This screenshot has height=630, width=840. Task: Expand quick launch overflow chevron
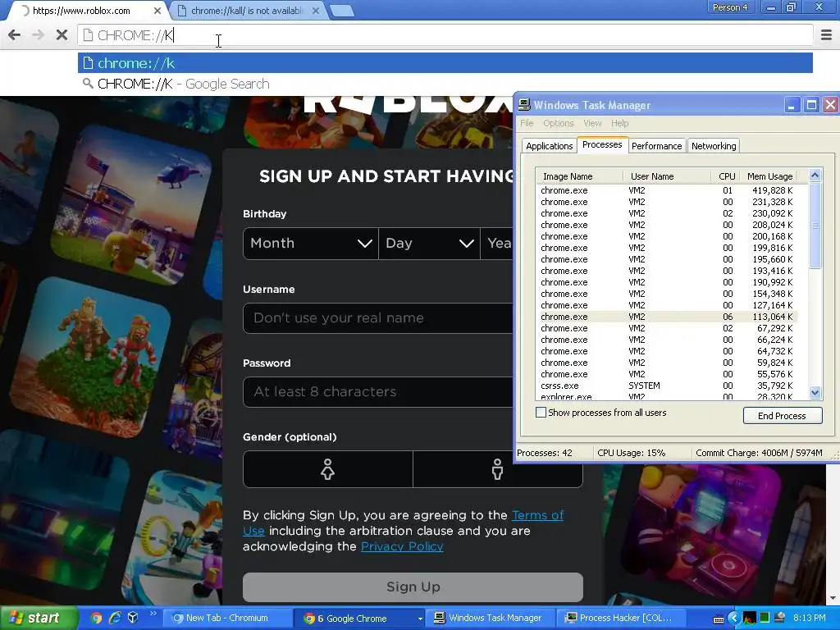(153, 614)
